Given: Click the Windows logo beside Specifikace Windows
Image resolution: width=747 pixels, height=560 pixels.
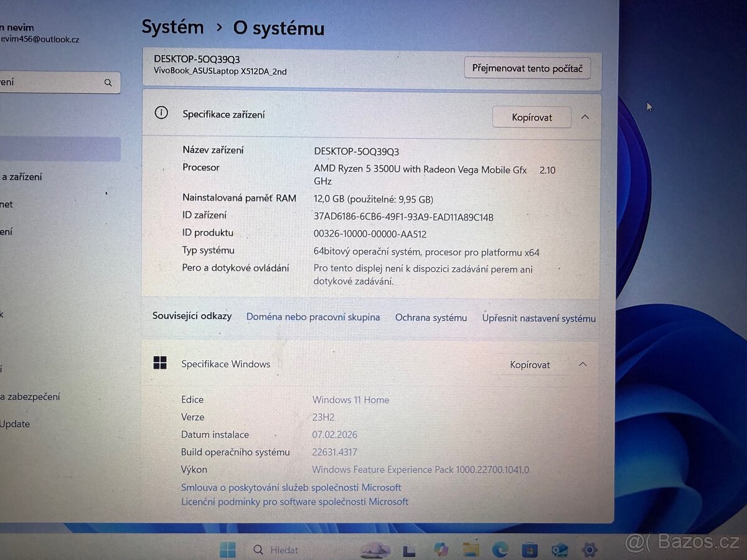Looking at the screenshot, I should pyautogui.click(x=160, y=362).
